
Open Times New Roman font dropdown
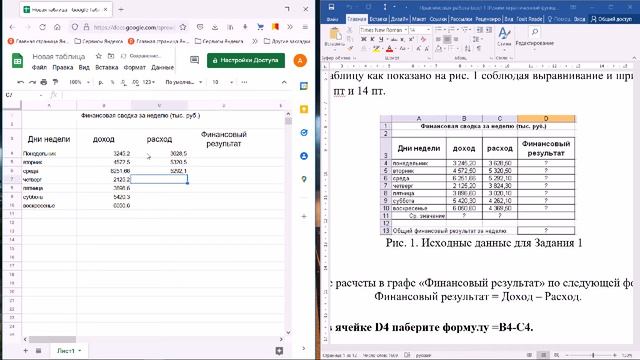406,30
